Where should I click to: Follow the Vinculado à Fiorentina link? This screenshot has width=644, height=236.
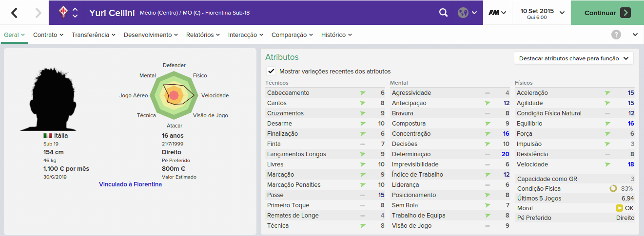point(130,184)
